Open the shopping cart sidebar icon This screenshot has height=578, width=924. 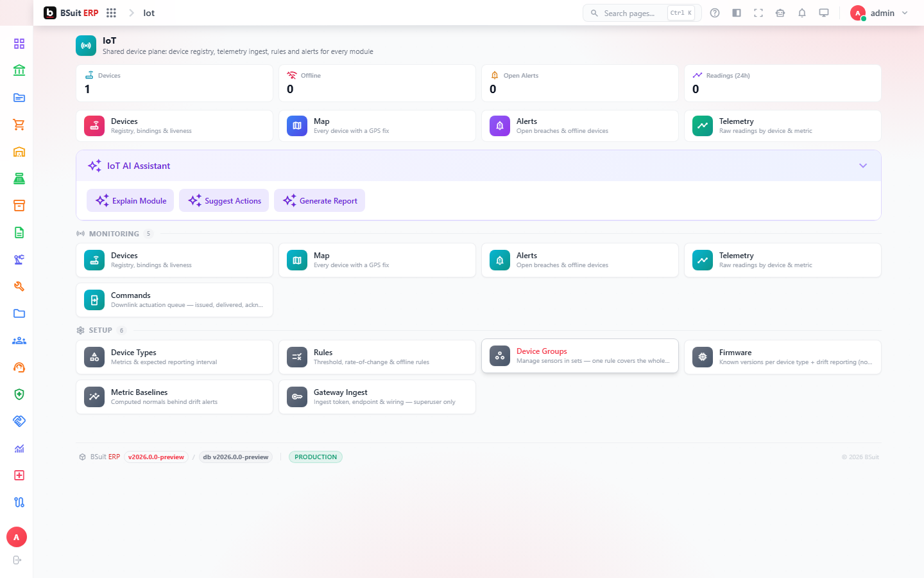click(19, 125)
